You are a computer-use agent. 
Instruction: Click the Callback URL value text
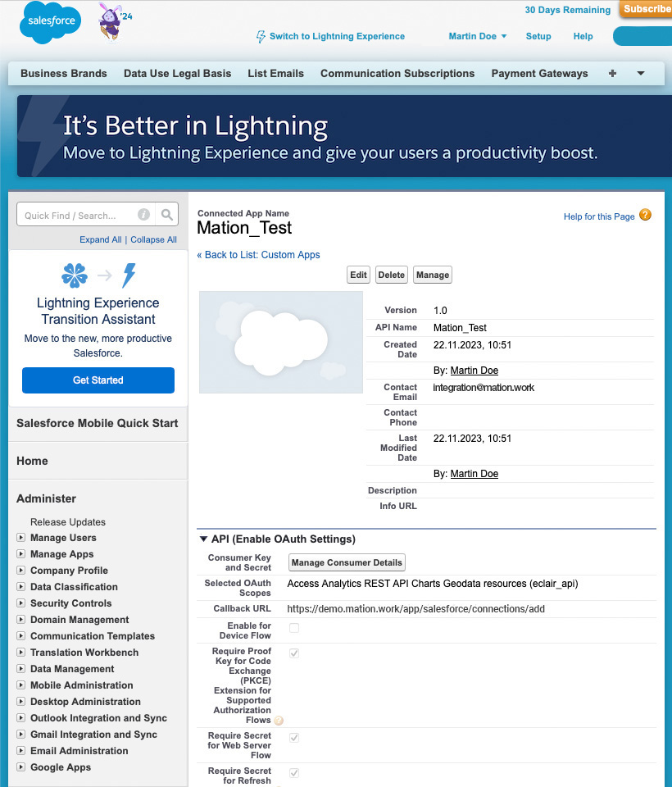(416, 609)
